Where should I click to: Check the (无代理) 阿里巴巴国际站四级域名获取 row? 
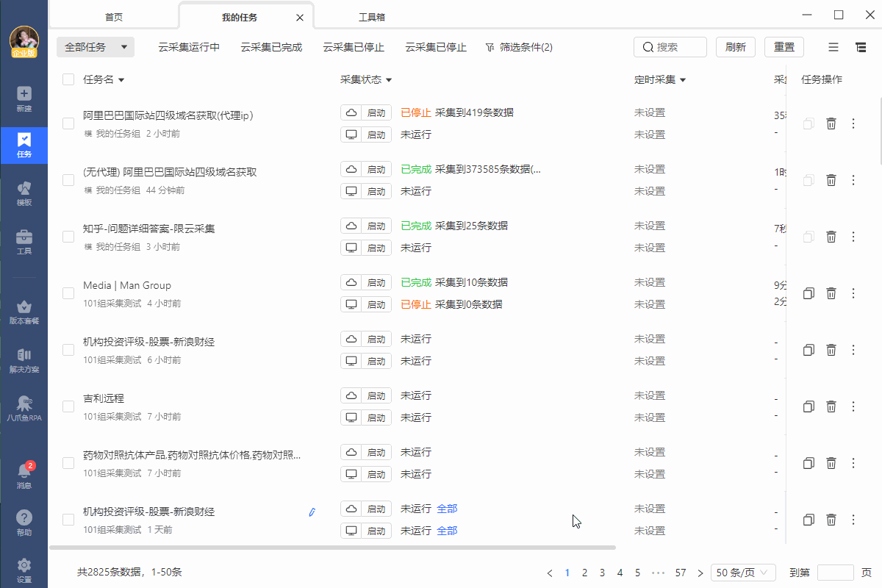[x=68, y=180]
